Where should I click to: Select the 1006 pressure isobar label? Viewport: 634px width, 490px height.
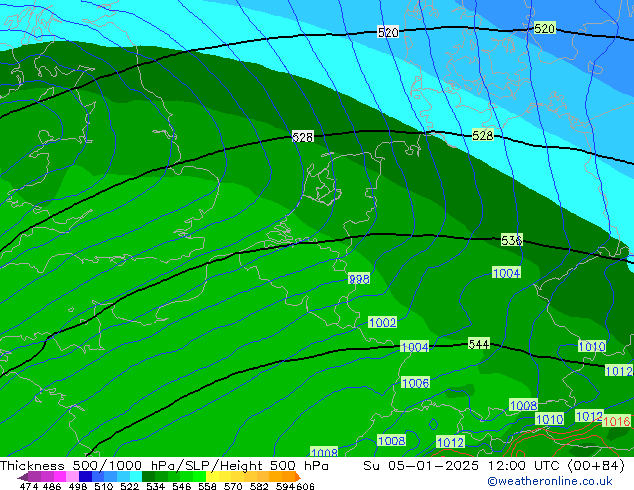coord(415,383)
